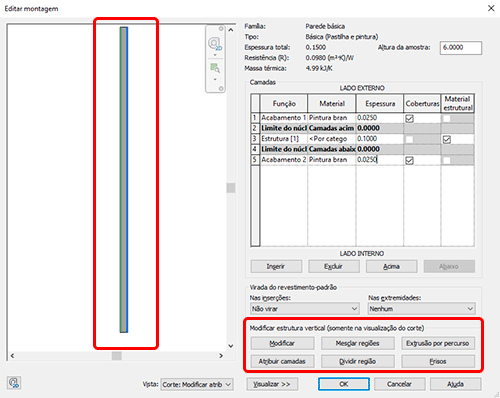This screenshot has width=500, height=398.
Task: Open the Nas extremidades dropdown
Action: (422, 309)
